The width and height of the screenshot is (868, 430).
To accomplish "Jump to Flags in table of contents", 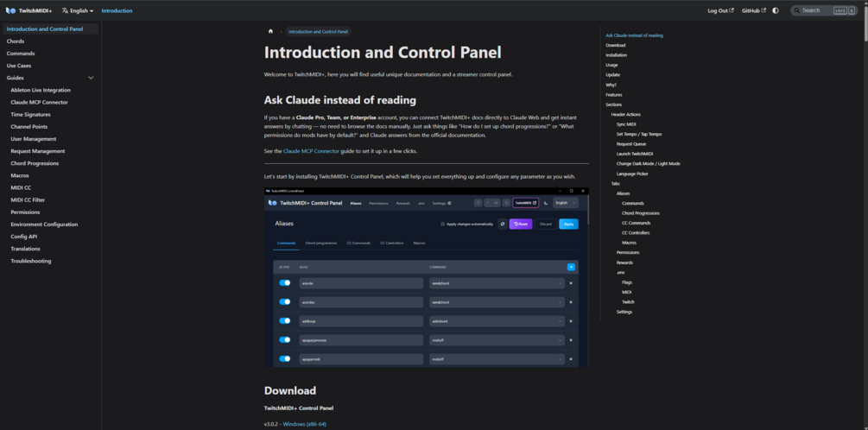I will pos(627,282).
